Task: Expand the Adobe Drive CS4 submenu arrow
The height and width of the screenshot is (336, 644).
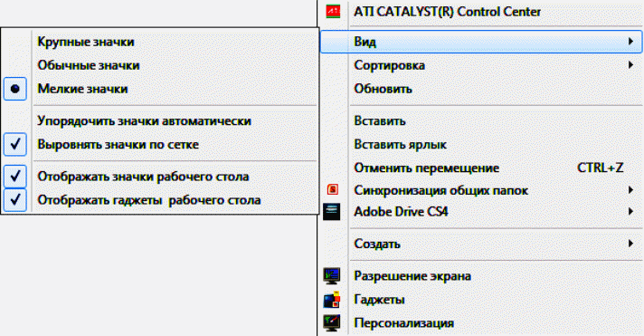Action: click(x=630, y=211)
